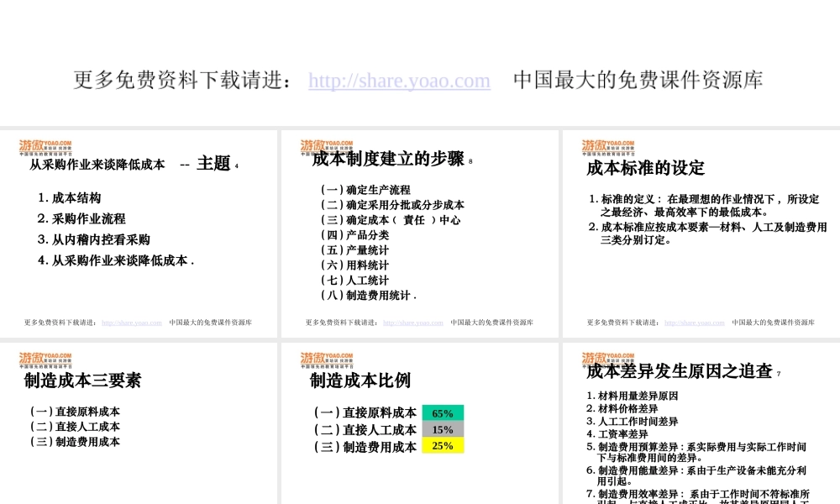Click the line "(五) 产量统计"
Image resolution: width=840 pixels, height=504 pixels.
click(355, 250)
